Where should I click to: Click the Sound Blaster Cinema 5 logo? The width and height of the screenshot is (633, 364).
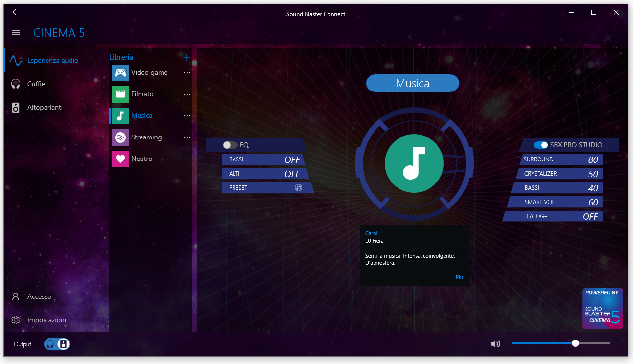(602, 308)
